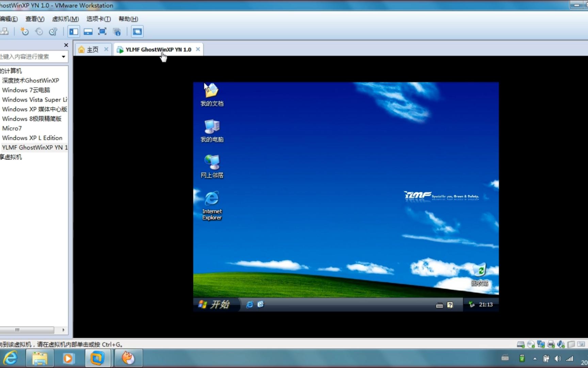Click the network adapter status icon
588x368 pixels.
coord(541,344)
